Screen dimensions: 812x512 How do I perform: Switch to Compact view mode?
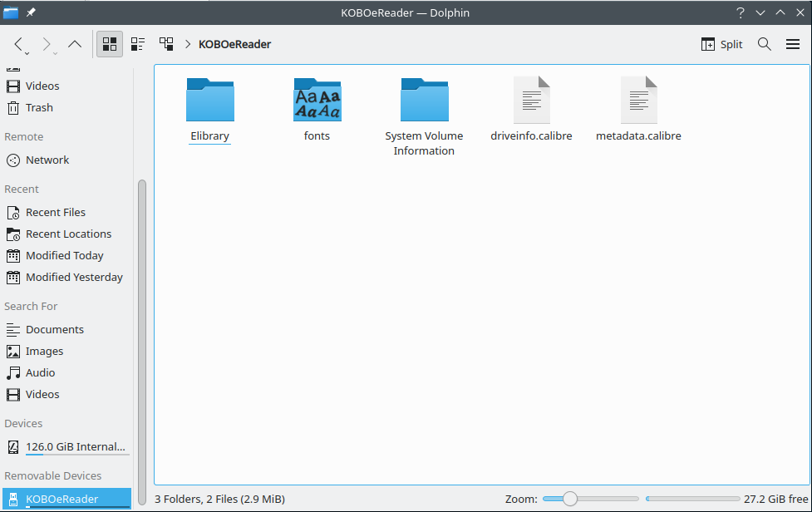point(138,44)
